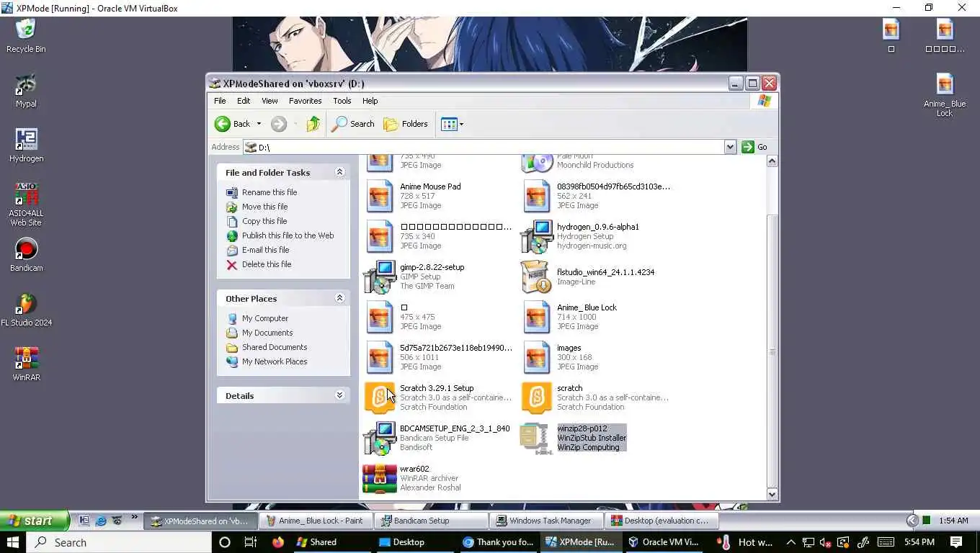Open the Tools menu
Screen dimensions: 980x553
click(342, 101)
